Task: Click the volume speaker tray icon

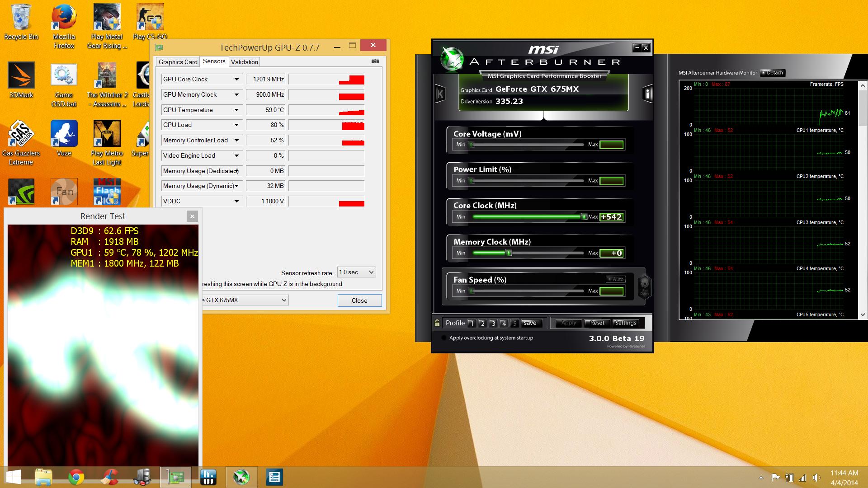Action: coord(816,478)
